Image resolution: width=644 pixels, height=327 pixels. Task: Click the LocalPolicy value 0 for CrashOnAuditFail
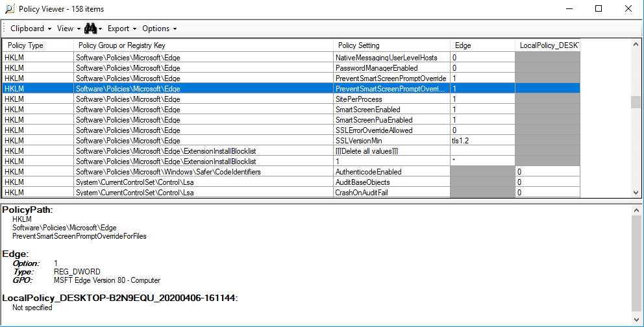pyautogui.click(x=547, y=193)
